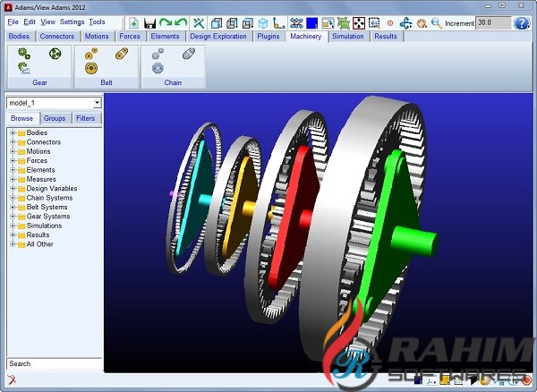Click the large orange belt pulley icon

pyautogui.click(x=91, y=68)
